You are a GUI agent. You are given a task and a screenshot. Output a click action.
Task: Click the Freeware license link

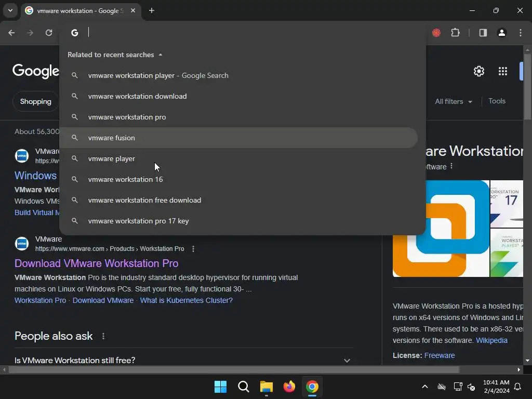pyautogui.click(x=440, y=355)
